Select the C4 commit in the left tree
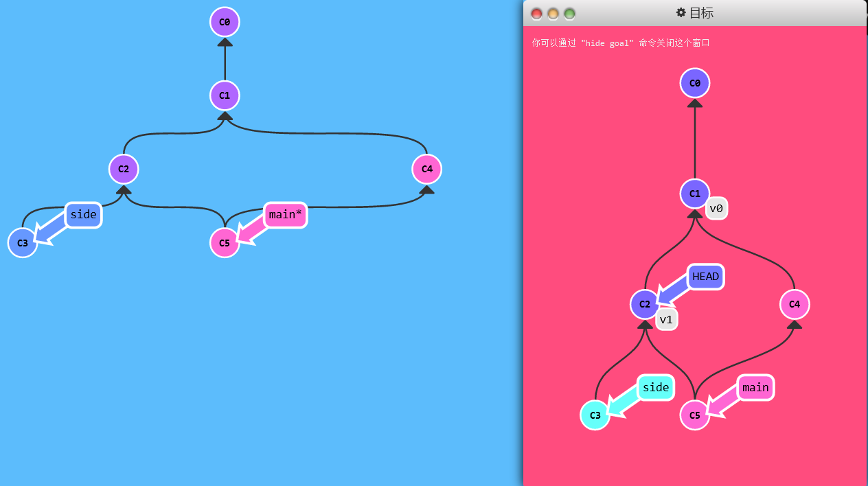 (426, 169)
